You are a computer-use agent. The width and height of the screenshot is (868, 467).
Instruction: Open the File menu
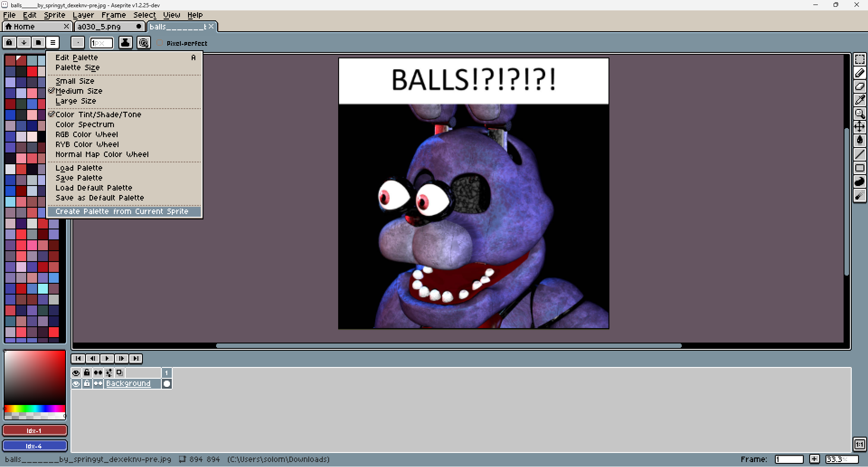tap(9, 15)
